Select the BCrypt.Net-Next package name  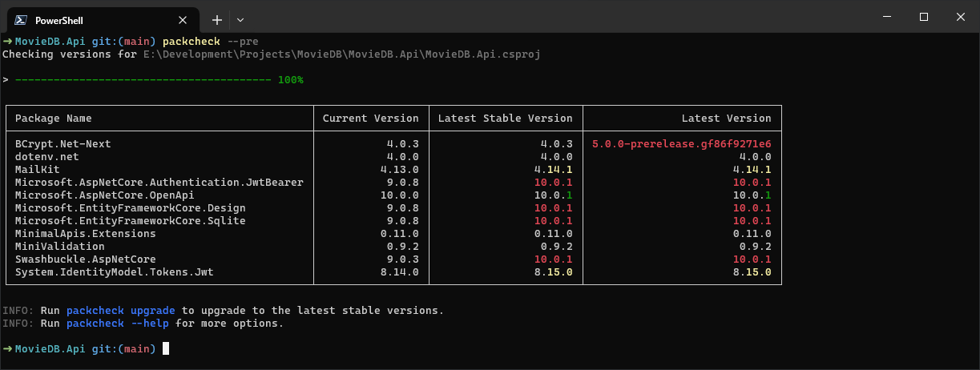(63, 144)
